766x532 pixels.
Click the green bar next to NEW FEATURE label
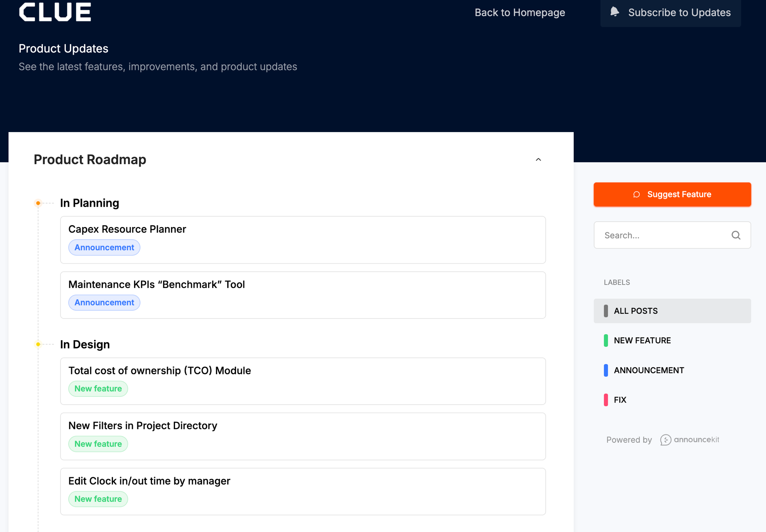pos(606,340)
